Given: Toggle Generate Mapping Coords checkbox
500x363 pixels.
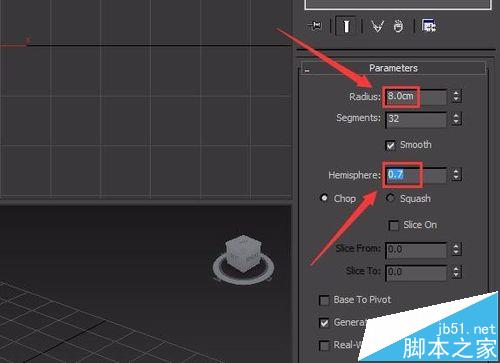Looking at the screenshot, I should (324, 323).
